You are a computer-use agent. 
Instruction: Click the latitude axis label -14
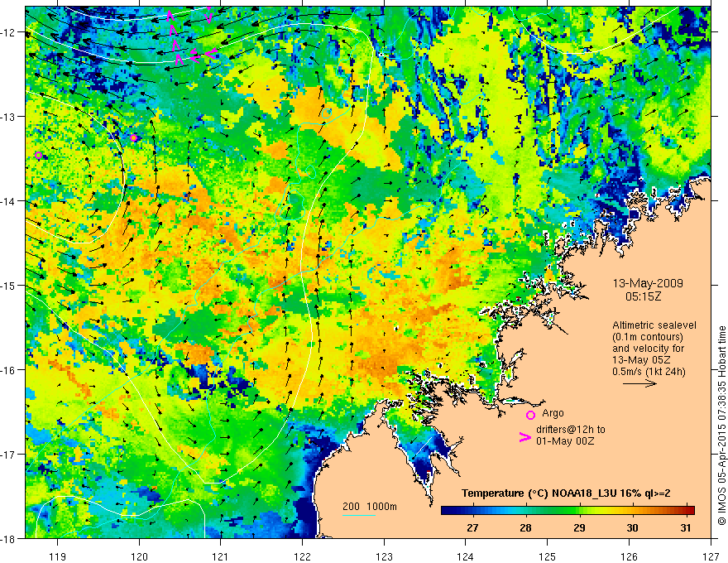(x=10, y=200)
